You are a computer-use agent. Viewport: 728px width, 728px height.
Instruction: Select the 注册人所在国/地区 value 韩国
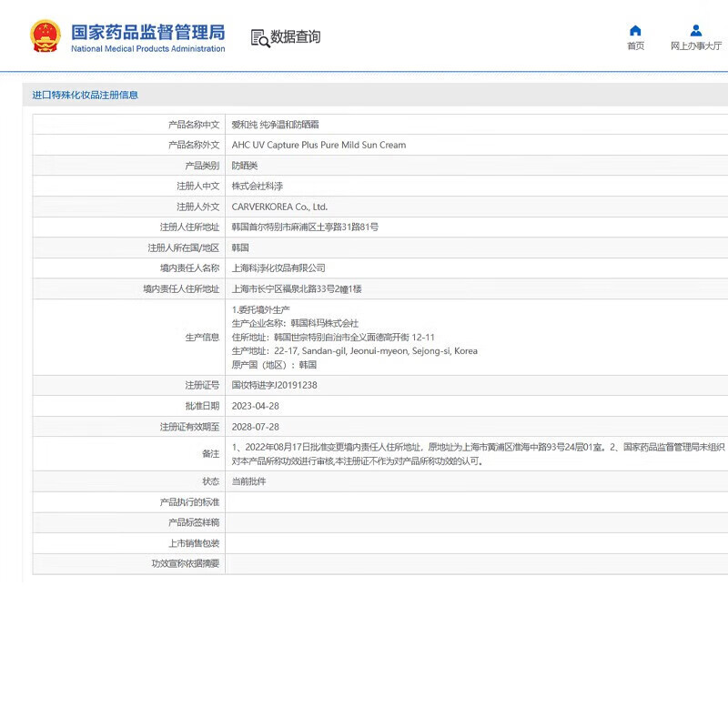coord(240,248)
